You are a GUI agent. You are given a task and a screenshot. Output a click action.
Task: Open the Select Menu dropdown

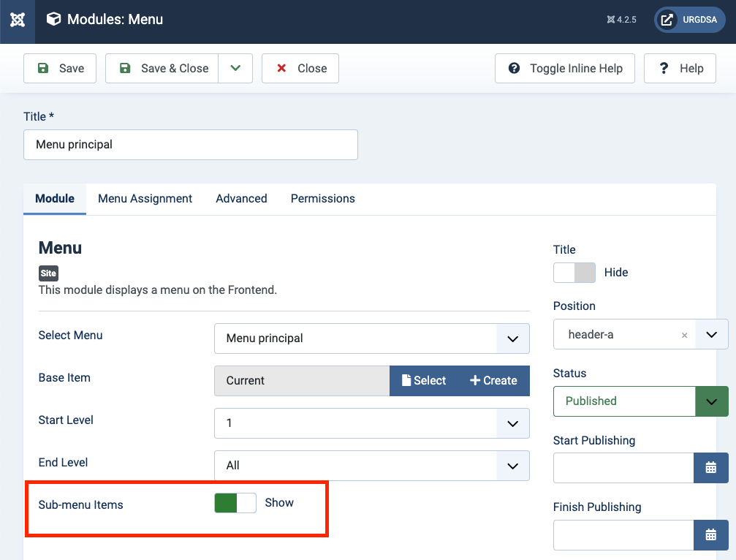coord(371,338)
